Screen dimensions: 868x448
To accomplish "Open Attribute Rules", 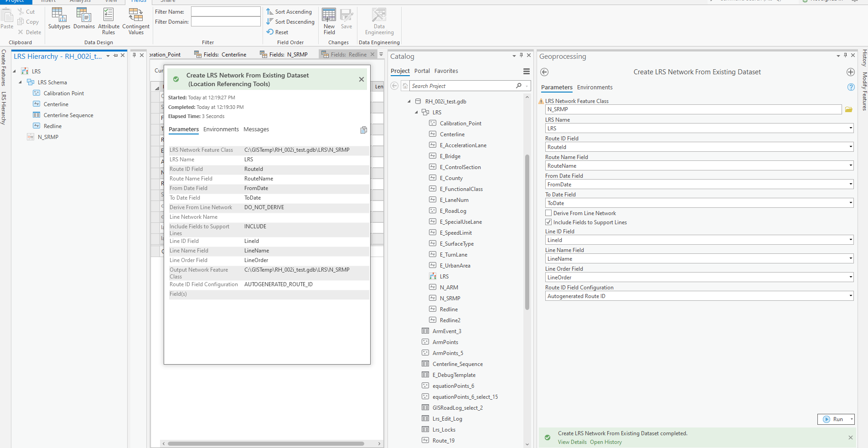I will pyautogui.click(x=108, y=21).
